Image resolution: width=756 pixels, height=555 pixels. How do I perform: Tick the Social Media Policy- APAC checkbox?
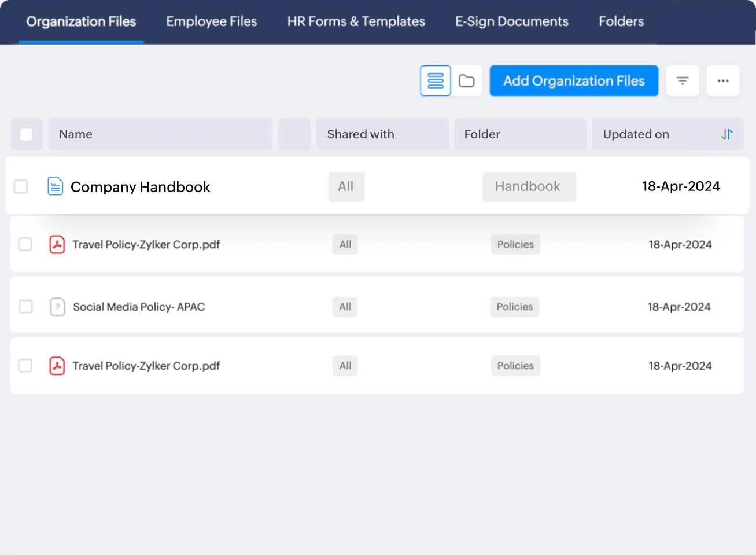pos(25,307)
